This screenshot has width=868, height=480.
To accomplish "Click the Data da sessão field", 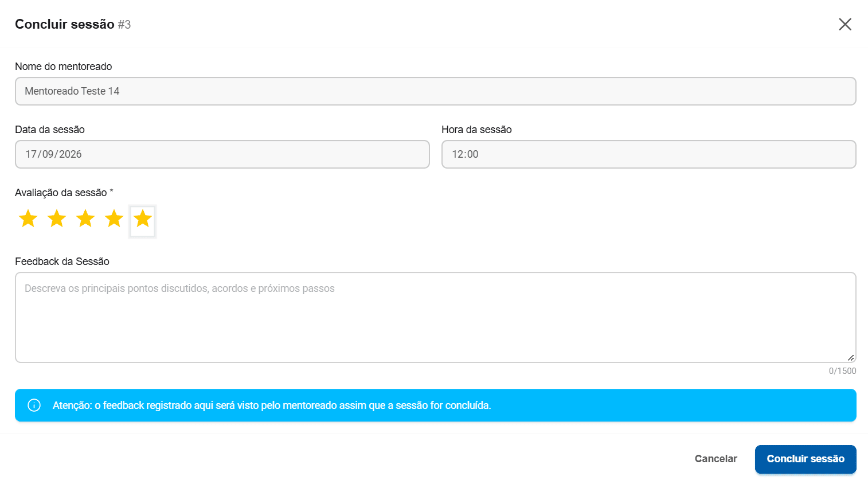I will [x=222, y=154].
